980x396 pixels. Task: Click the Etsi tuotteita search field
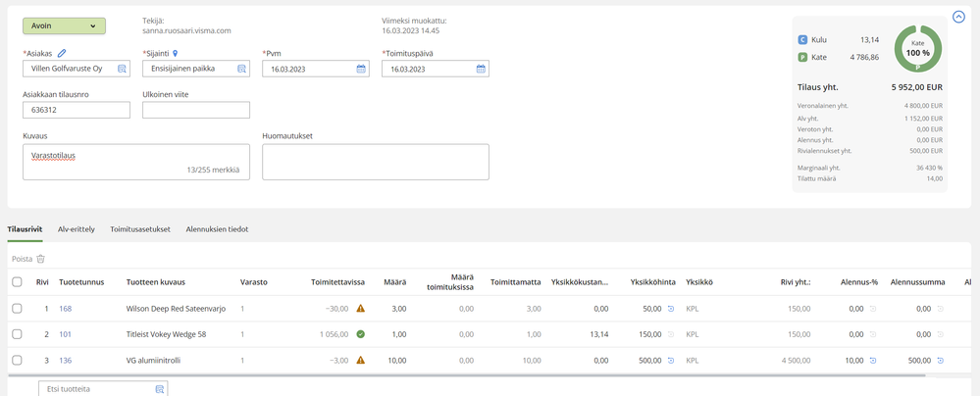coord(103,388)
